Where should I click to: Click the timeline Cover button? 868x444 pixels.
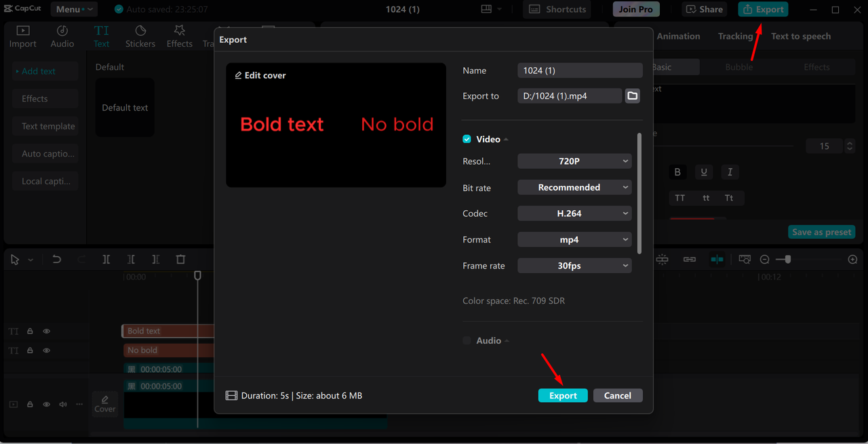(x=105, y=404)
